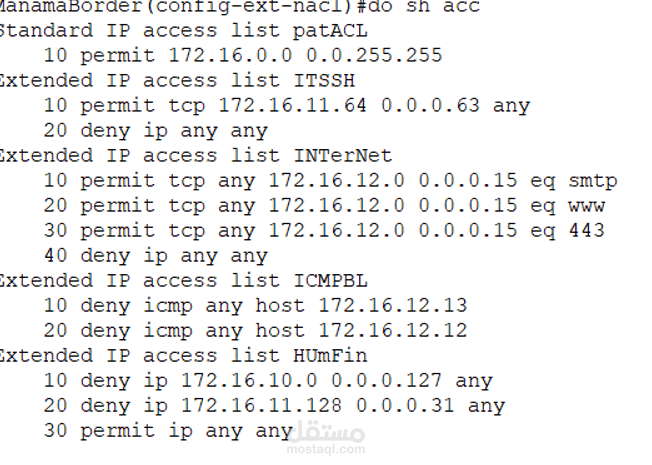
Task: Click the HUmFin access list name
Action: [330, 356]
